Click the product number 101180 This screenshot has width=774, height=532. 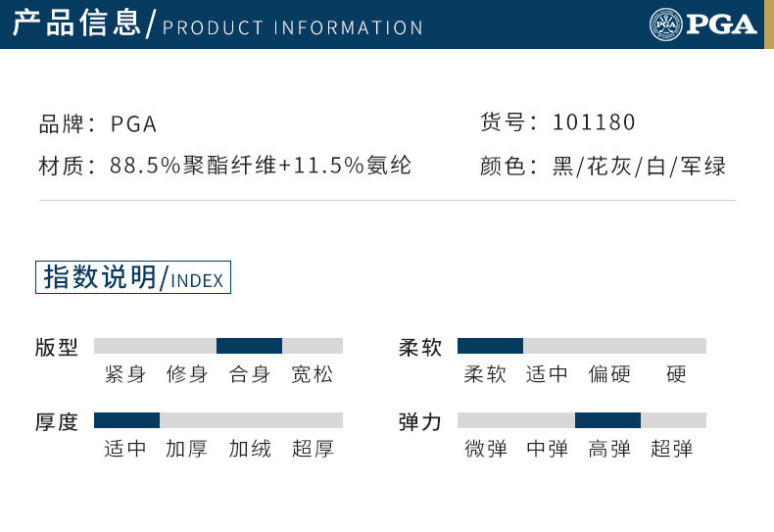click(594, 122)
